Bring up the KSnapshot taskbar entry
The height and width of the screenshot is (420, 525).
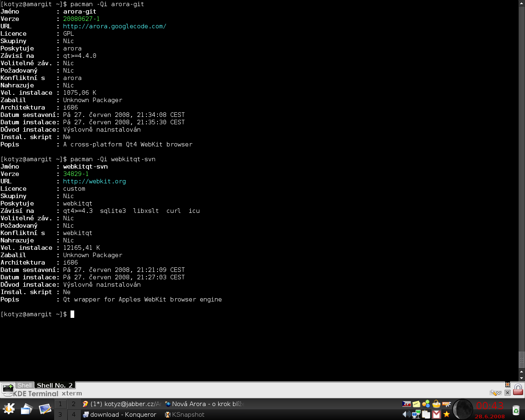(204, 415)
